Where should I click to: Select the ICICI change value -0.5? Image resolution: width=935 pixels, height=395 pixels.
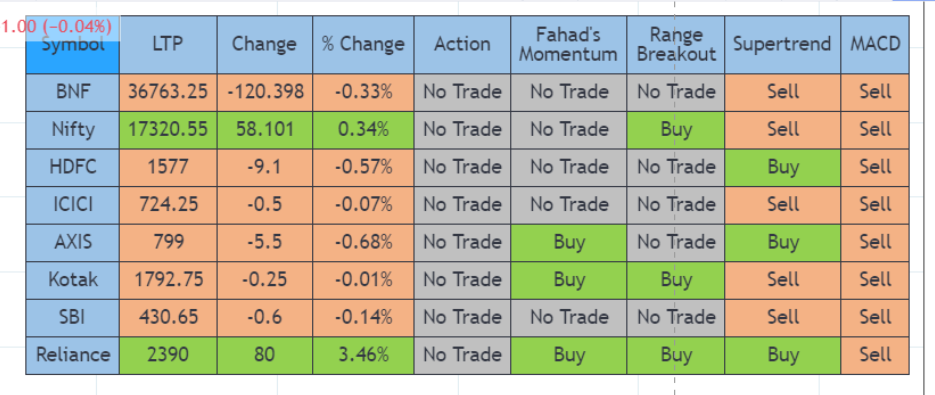coord(265,205)
